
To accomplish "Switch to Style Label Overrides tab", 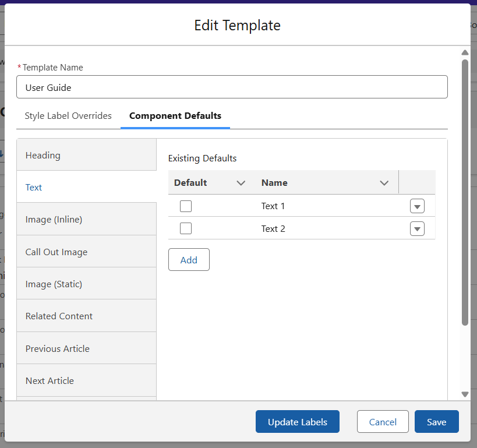I will coord(68,116).
